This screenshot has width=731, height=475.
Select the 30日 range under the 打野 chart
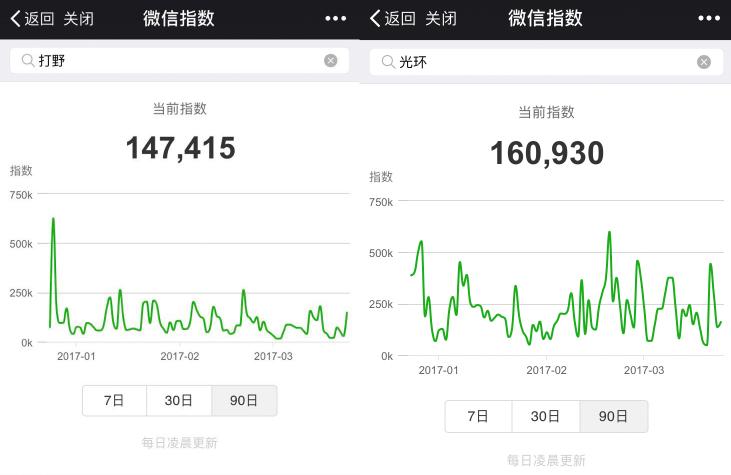click(179, 400)
